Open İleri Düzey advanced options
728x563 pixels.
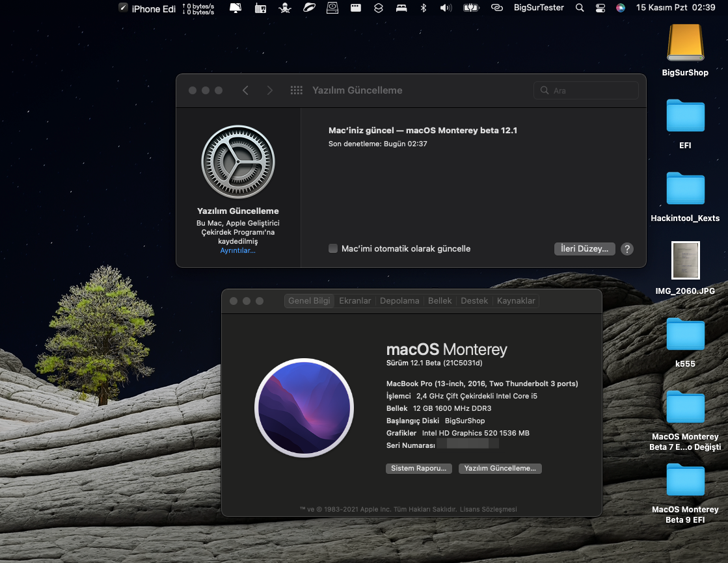tap(584, 248)
